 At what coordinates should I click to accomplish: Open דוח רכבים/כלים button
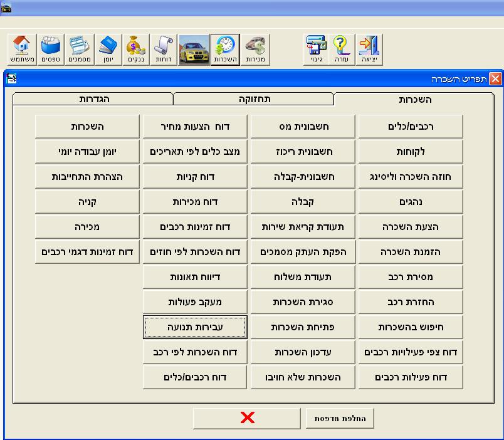click(195, 377)
